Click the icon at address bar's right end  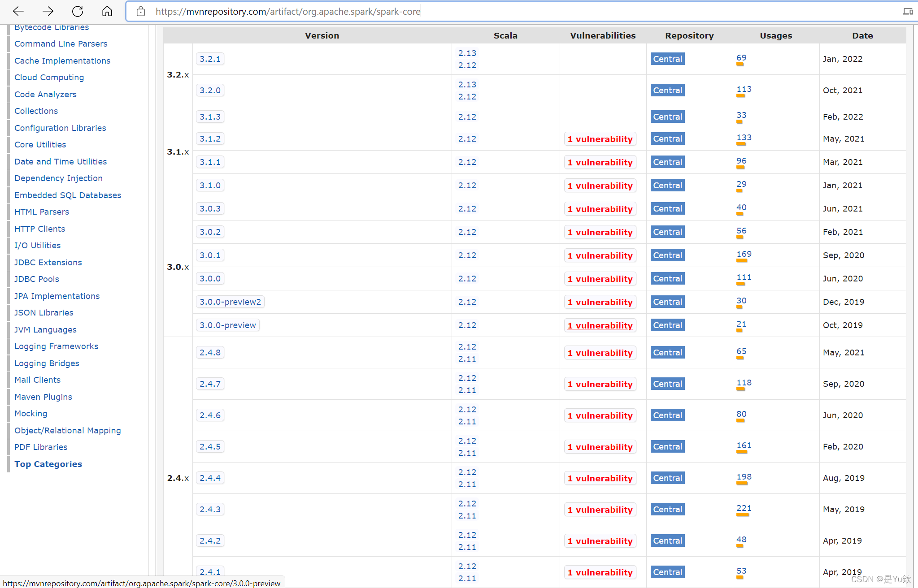(908, 11)
